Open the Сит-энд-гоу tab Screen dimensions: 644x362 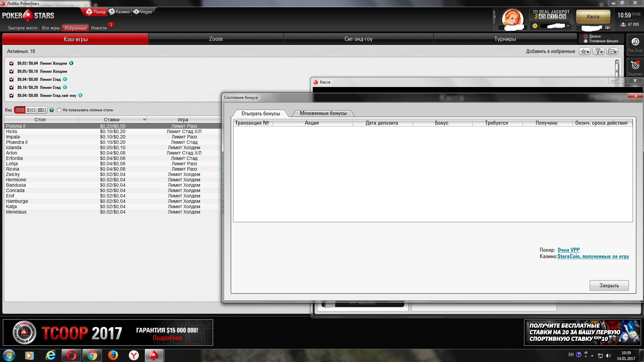(x=359, y=39)
